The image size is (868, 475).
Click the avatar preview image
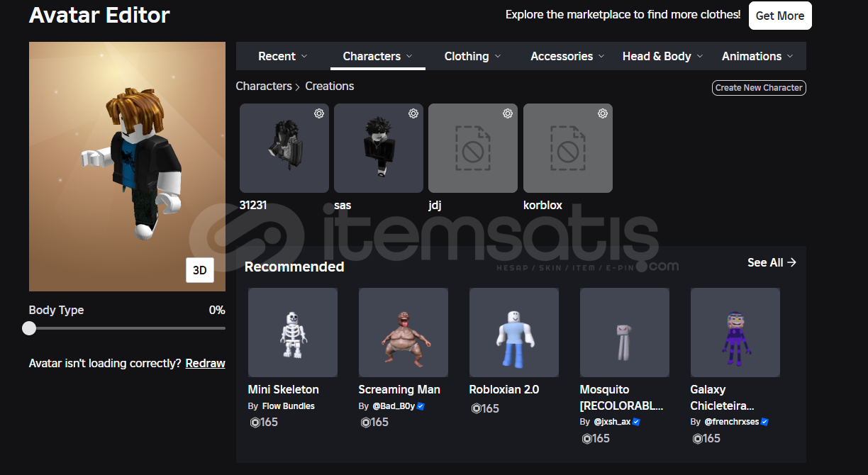click(x=127, y=167)
